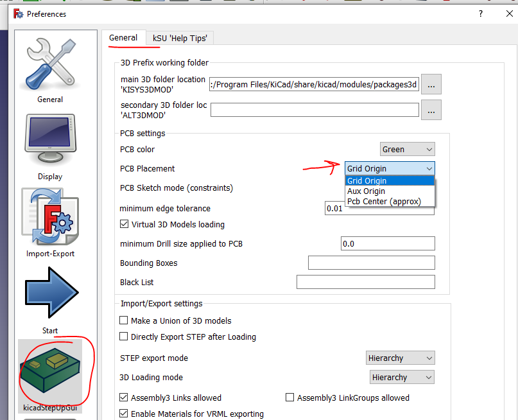The width and height of the screenshot is (518, 420).
Task: Toggle Assembly3 Links allowed checkbox
Action: click(x=123, y=397)
